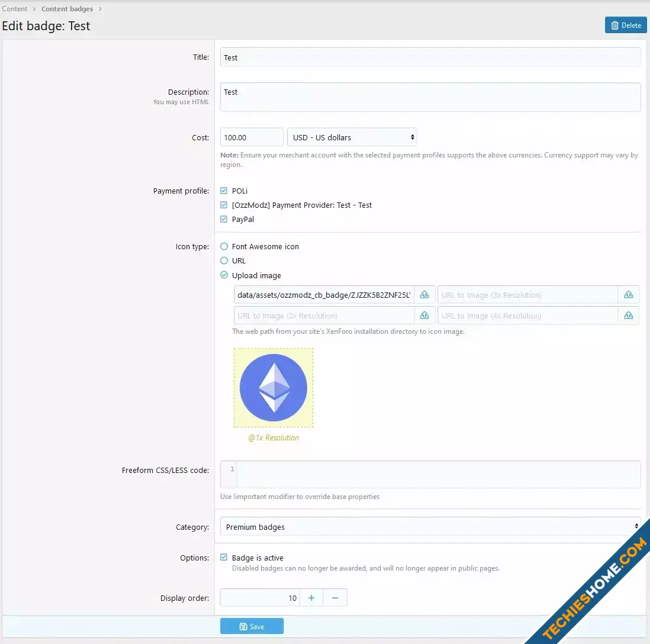650x644 pixels.
Task: Click the 3x Resolution URL field
Action: (x=527, y=295)
